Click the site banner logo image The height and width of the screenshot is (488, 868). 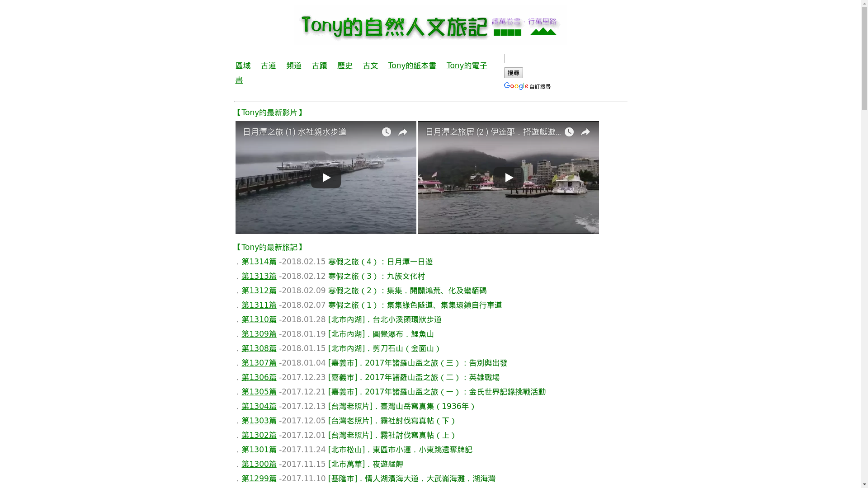(430, 25)
